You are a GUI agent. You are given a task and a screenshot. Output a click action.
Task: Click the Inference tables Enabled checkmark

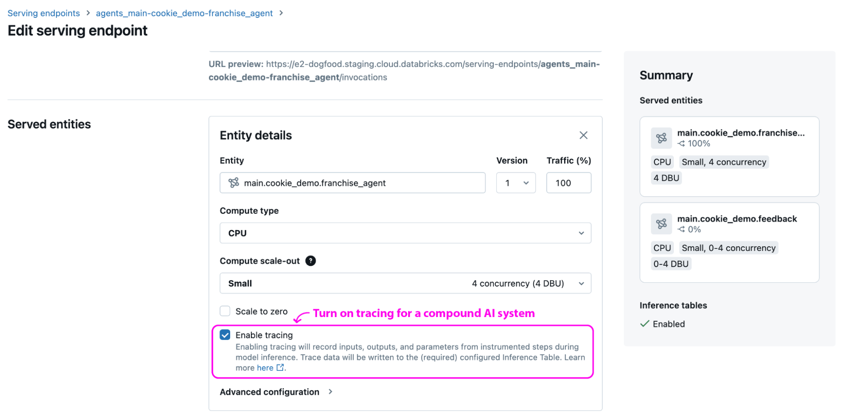[x=645, y=324]
